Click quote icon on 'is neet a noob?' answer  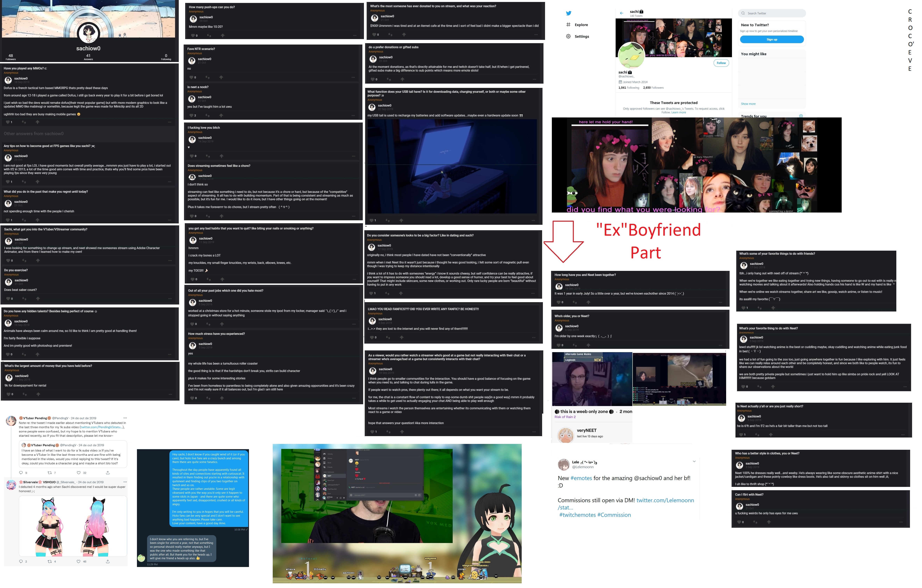[208, 115]
